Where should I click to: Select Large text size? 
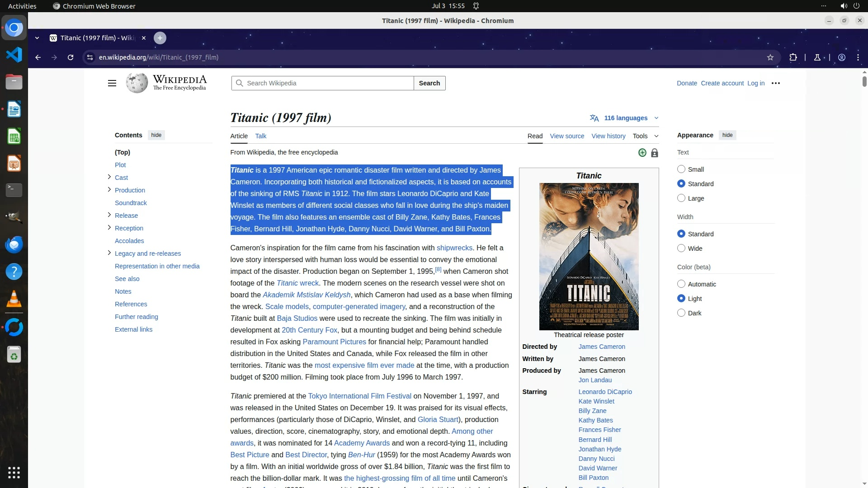681,198
